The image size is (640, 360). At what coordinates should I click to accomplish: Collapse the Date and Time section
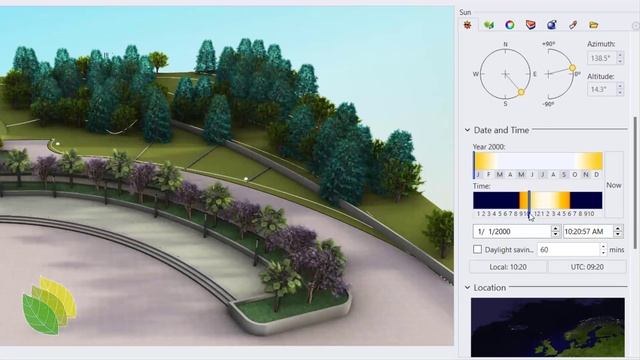pos(467,130)
